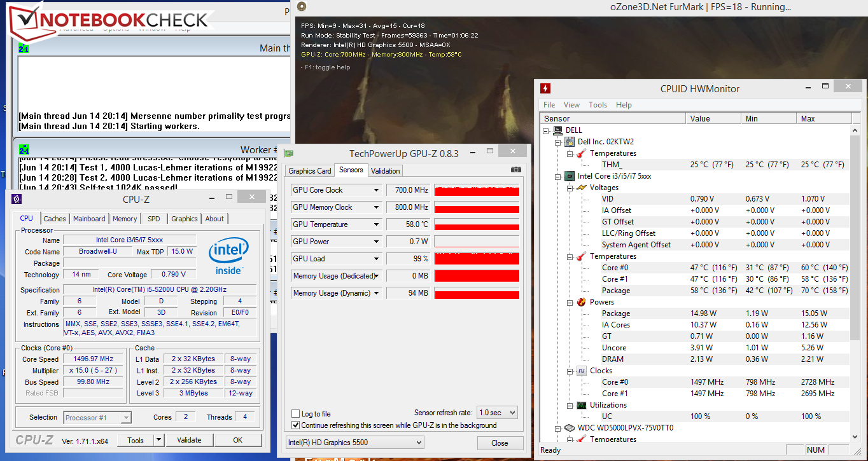This screenshot has height=461, width=868.
Task: Click the OK button in CPU-Z
Action: tap(237, 440)
